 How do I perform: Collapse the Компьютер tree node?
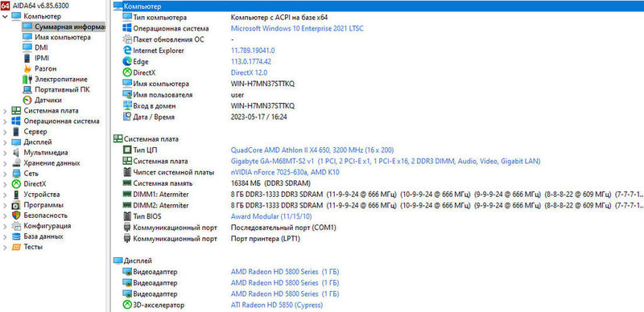point(5,16)
